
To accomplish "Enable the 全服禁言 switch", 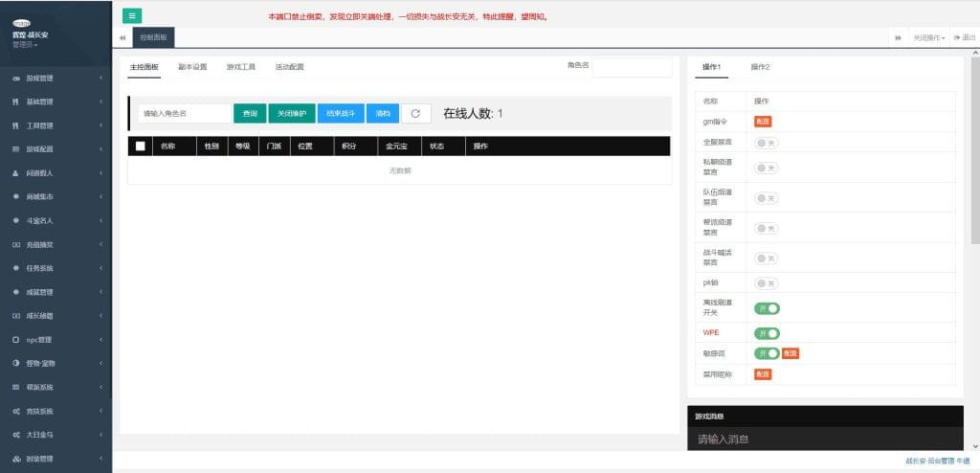I will [x=766, y=143].
